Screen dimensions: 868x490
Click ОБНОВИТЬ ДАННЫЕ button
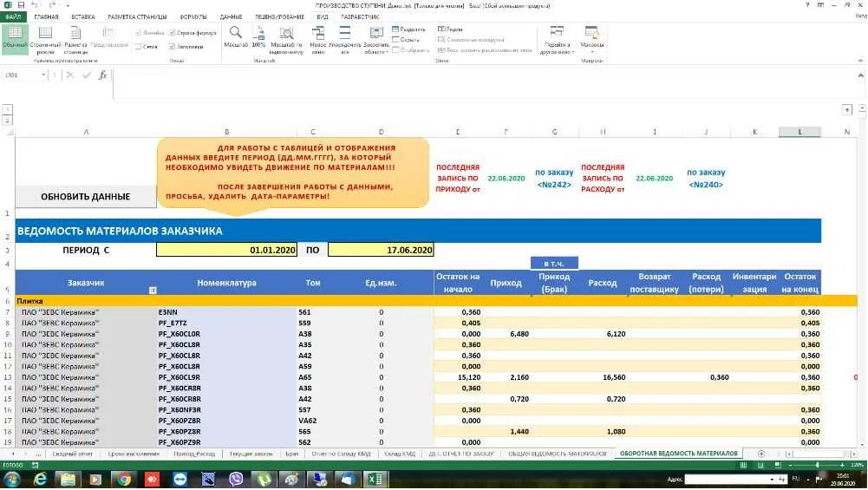click(85, 197)
